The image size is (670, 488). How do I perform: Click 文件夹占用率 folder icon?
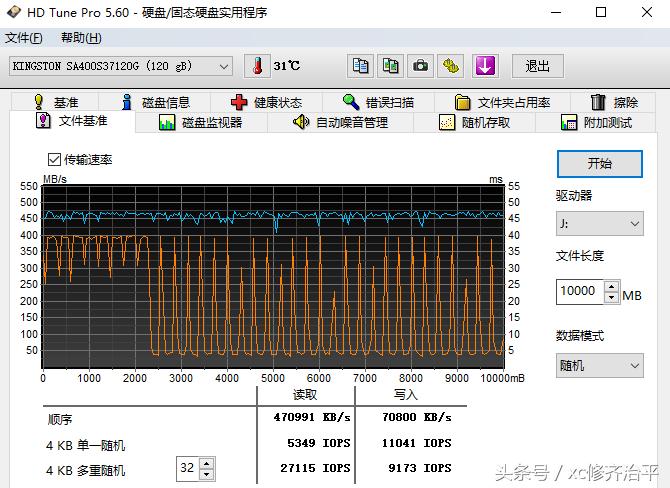point(462,103)
